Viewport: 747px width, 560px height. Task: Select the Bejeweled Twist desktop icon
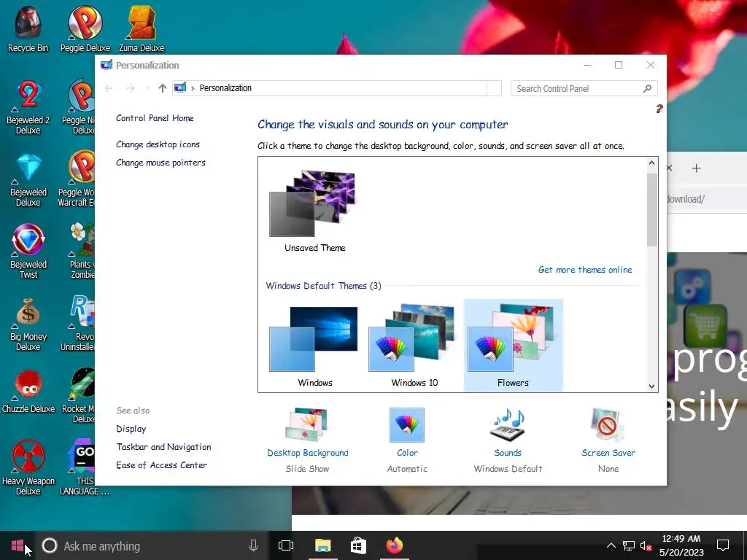(x=28, y=252)
